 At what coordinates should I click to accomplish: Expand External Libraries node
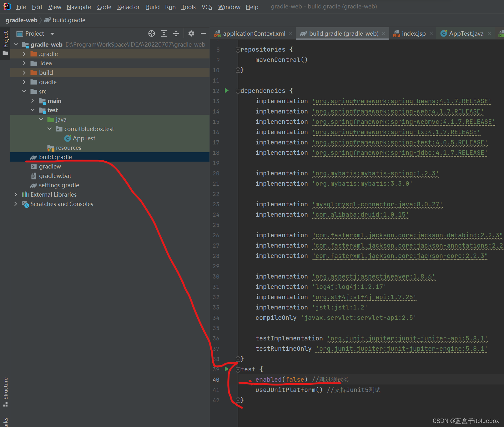pyautogui.click(x=16, y=194)
